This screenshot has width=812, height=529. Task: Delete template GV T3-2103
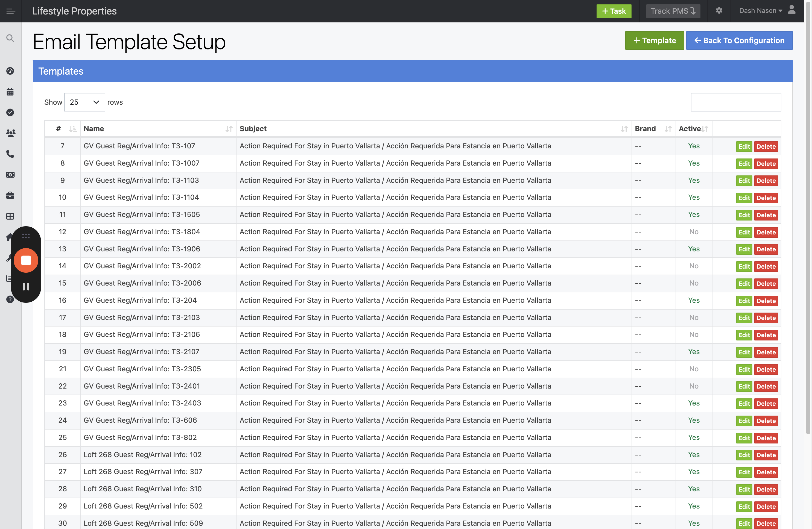coord(766,318)
